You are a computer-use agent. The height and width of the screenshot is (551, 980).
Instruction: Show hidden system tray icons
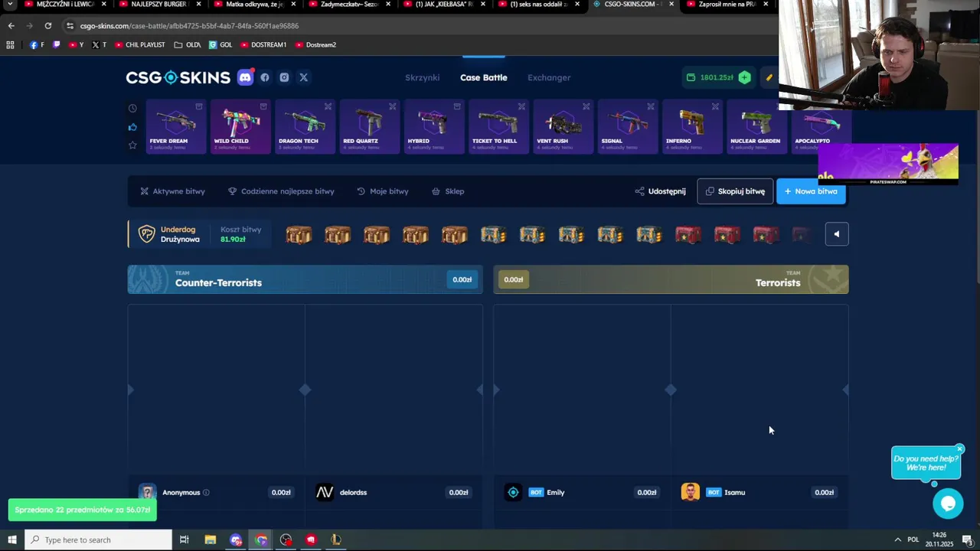(898, 540)
